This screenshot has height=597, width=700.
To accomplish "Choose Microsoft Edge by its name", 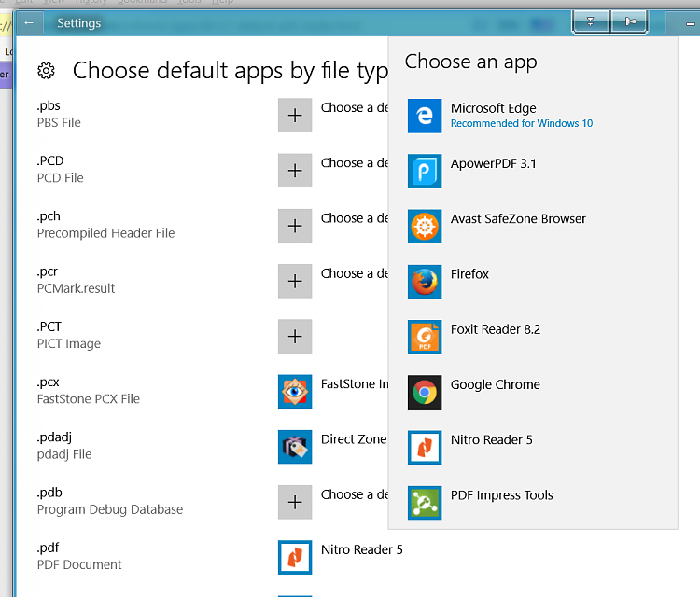I will point(494,108).
